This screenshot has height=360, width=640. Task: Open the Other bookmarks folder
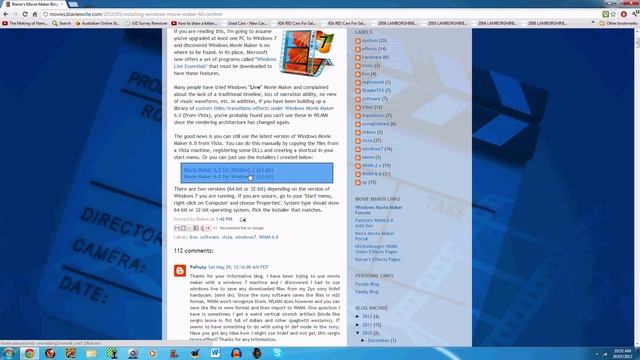(x=618, y=23)
